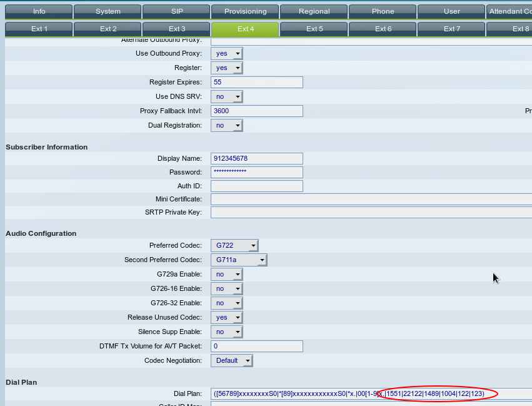Click the Auth ID text box
The height and width of the screenshot is (406, 532).
[256, 186]
